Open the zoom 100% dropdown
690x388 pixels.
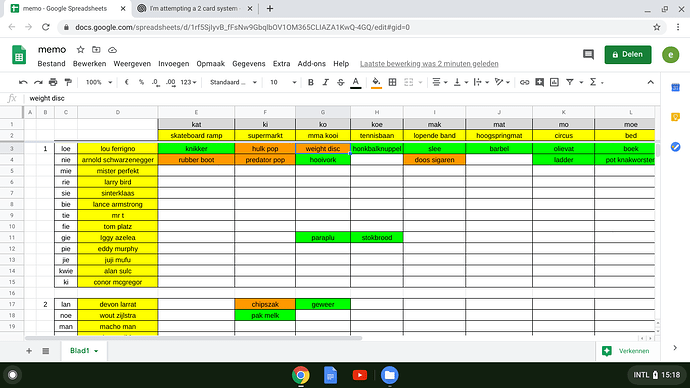coord(99,82)
